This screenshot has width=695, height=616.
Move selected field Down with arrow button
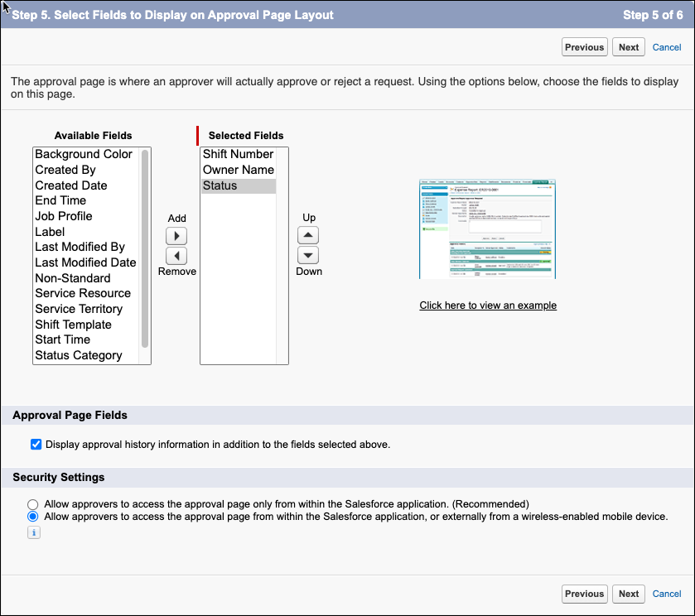(308, 255)
